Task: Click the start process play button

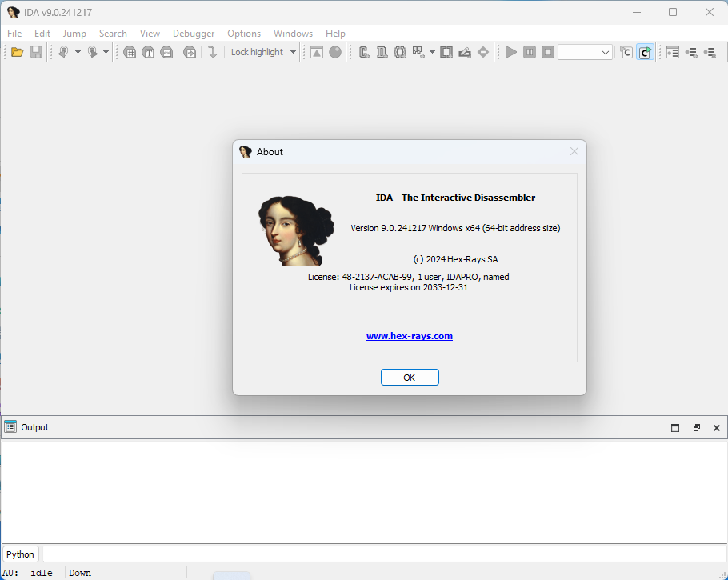Action: click(511, 52)
